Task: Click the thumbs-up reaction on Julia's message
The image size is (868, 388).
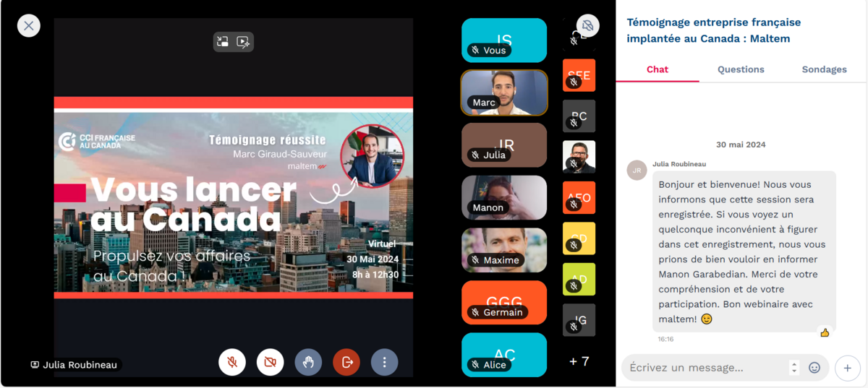Action: tap(825, 333)
